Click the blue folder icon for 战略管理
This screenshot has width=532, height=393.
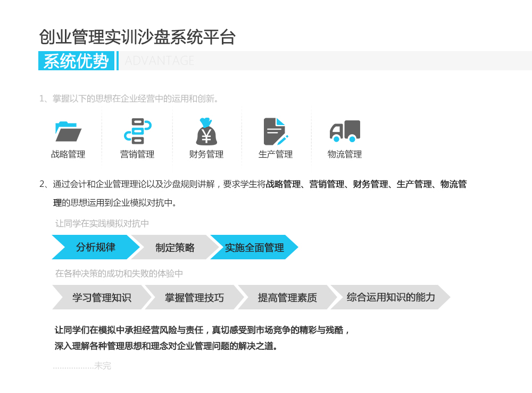tap(68, 132)
